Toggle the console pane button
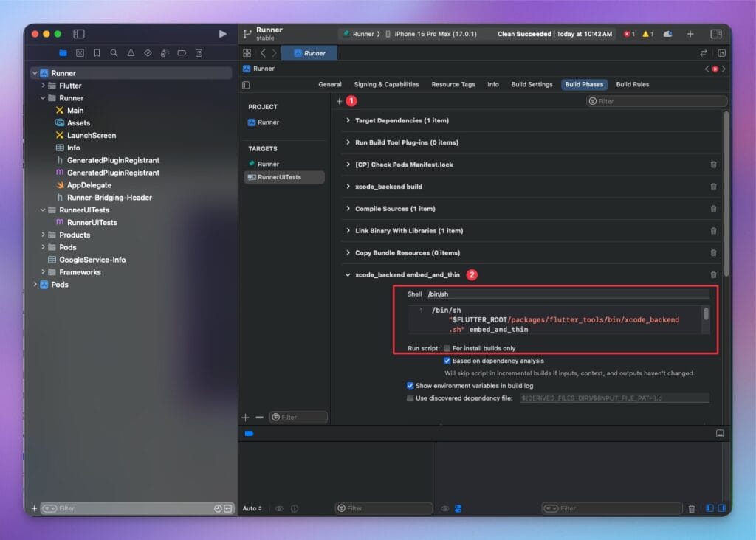Viewport: 756px width, 540px height. (x=722, y=508)
